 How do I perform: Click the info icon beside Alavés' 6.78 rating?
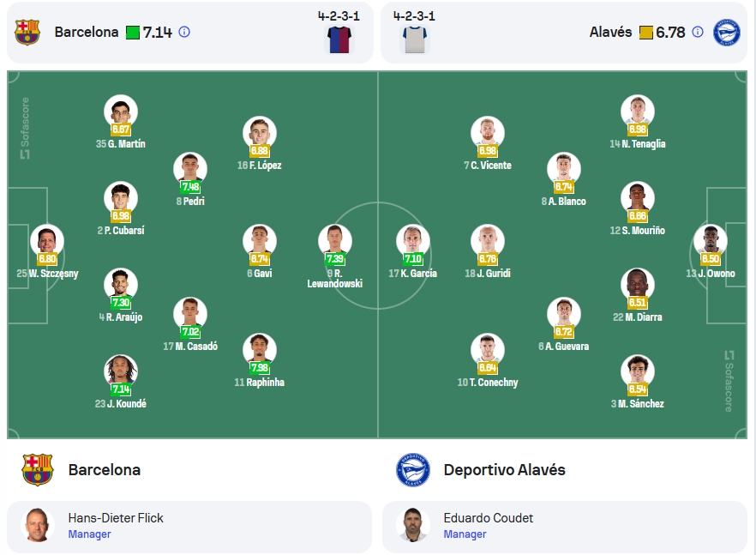[697, 32]
